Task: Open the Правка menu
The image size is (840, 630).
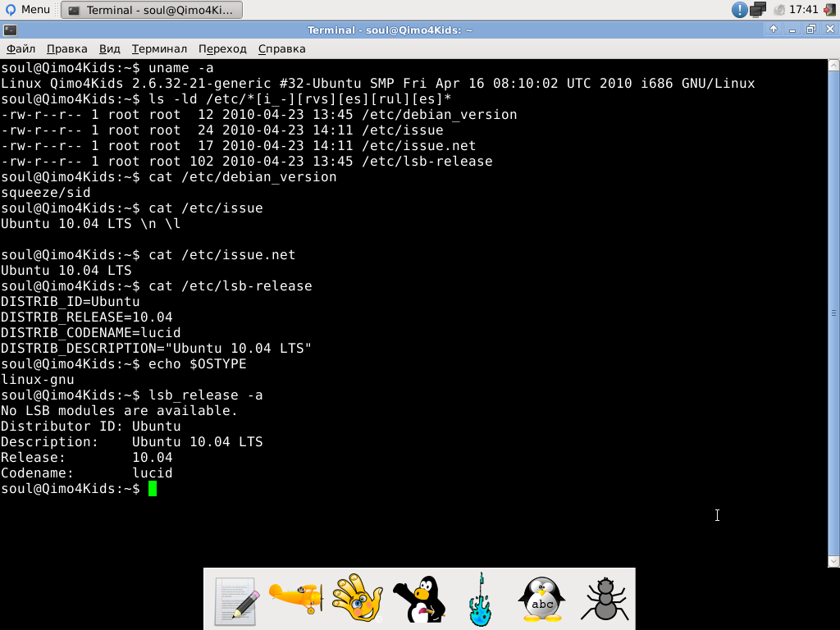Action: pyautogui.click(x=67, y=48)
